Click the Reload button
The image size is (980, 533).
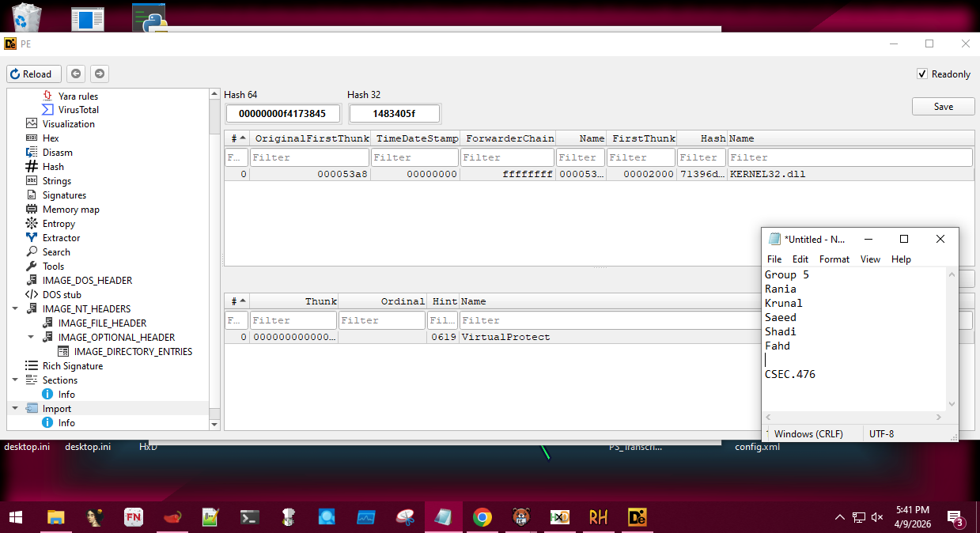pyautogui.click(x=35, y=74)
